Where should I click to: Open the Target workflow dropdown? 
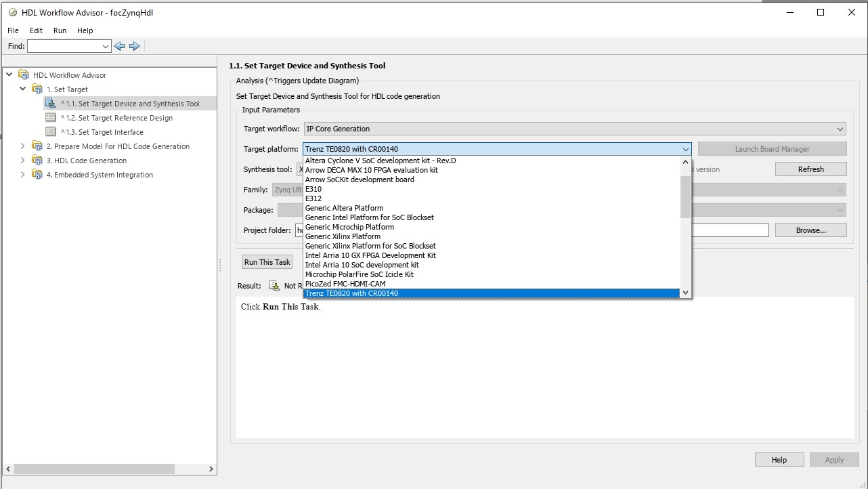coord(840,129)
